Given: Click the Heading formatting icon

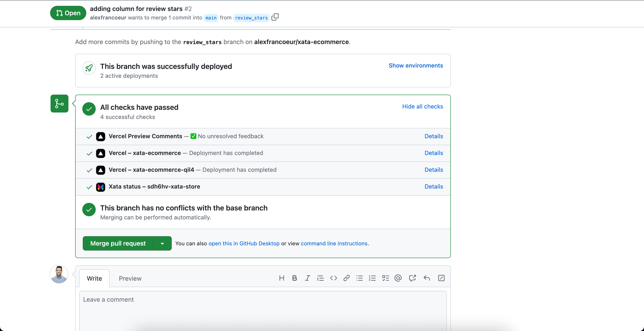Looking at the screenshot, I should tap(282, 278).
